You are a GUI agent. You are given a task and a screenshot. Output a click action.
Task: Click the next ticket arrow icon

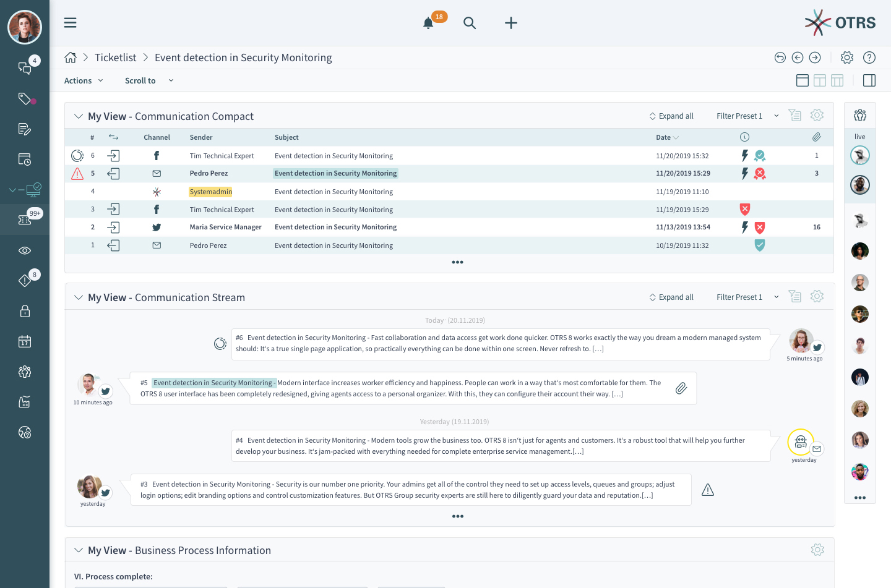815,58
